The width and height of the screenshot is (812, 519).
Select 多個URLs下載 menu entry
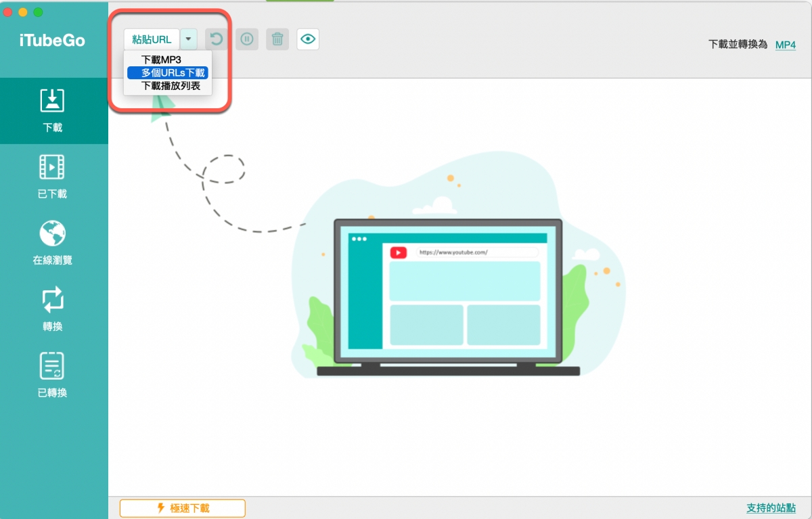point(168,72)
